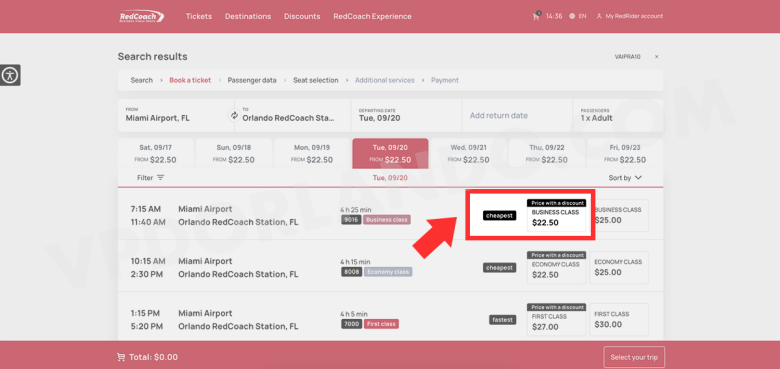Open Destinations menu
Screen dimensions: 780x369
(248, 16)
